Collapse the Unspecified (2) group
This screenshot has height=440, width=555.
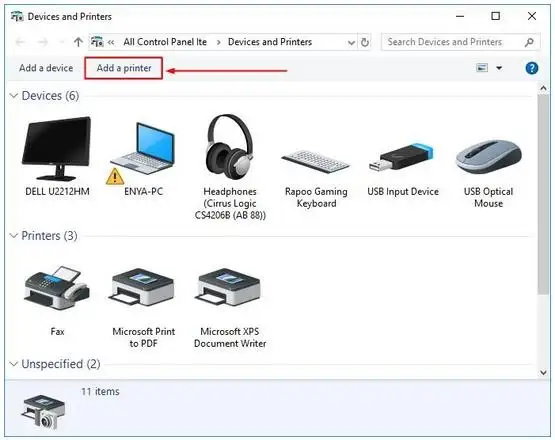pyautogui.click(x=13, y=364)
